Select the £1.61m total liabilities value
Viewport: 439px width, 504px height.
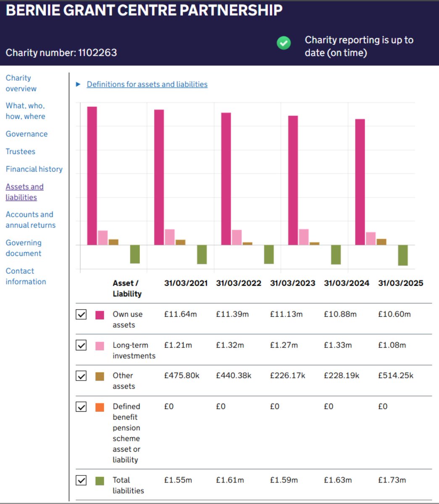click(x=230, y=480)
